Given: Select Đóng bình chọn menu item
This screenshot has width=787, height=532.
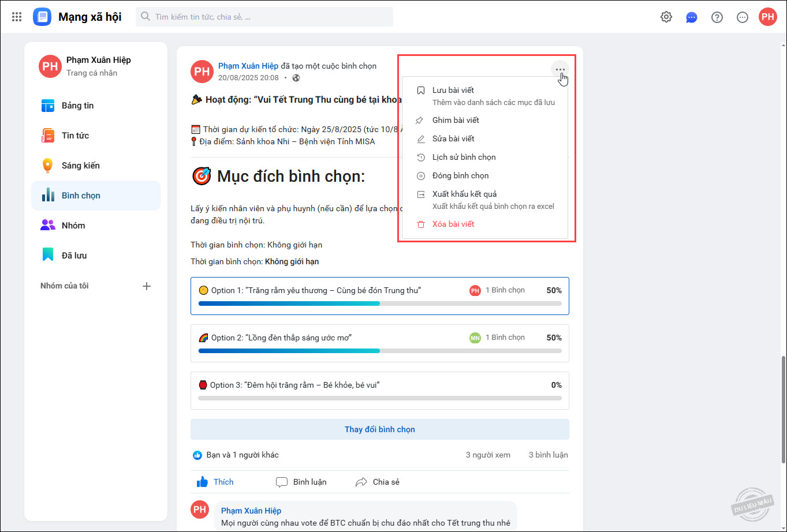Looking at the screenshot, I should pos(485,175).
